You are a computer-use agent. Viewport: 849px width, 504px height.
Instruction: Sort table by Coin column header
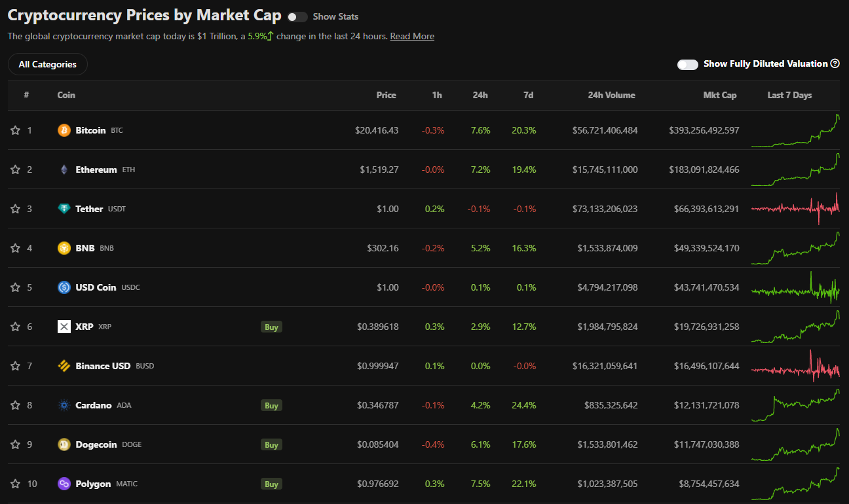tap(66, 95)
